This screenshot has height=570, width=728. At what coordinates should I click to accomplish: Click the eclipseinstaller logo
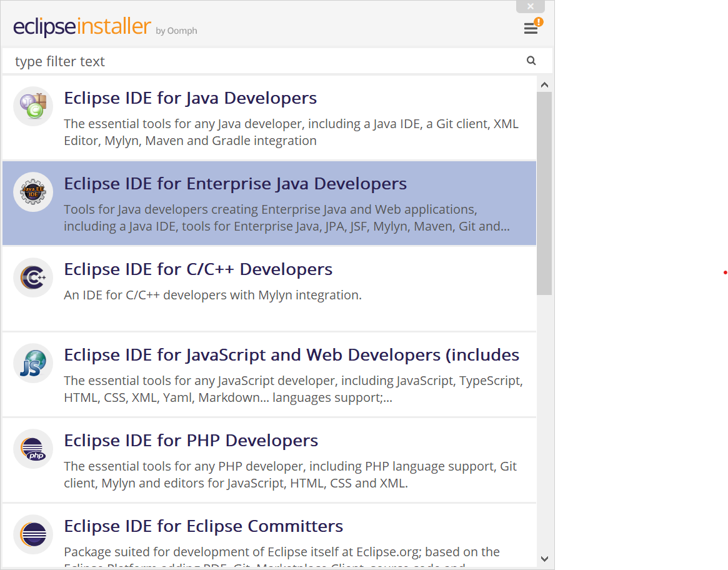pyautogui.click(x=82, y=26)
